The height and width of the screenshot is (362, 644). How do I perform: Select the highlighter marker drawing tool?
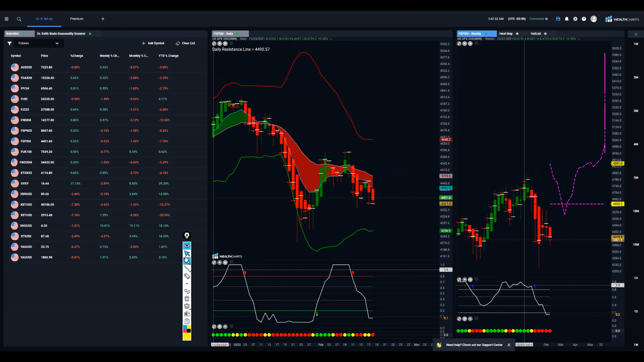point(187,261)
